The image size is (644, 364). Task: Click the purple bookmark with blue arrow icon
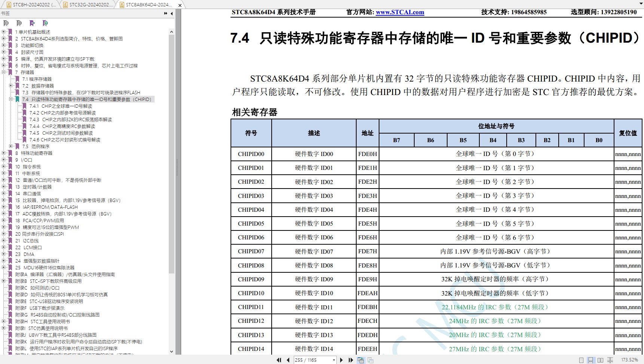coord(32,23)
